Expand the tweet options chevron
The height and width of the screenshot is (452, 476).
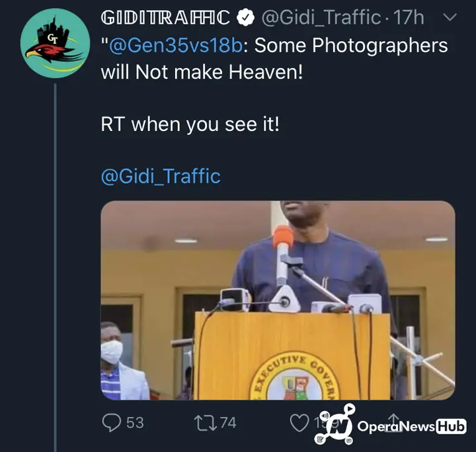[450, 17]
